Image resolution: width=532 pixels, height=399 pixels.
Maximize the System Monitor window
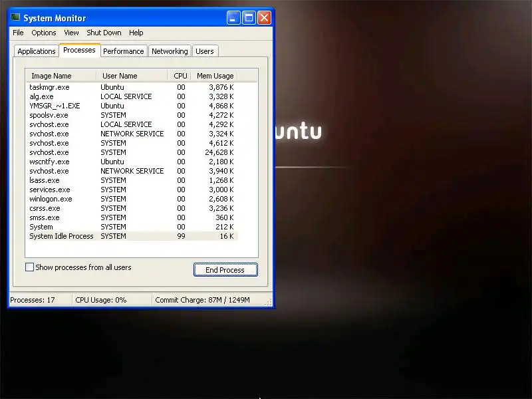click(x=249, y=18)
